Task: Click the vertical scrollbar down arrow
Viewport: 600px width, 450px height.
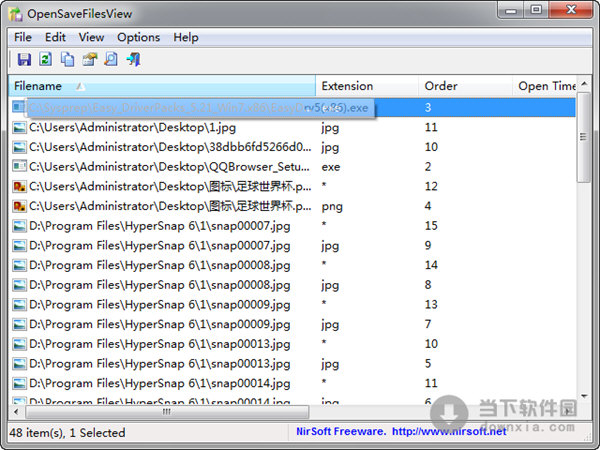Action: tap(584, 396)
